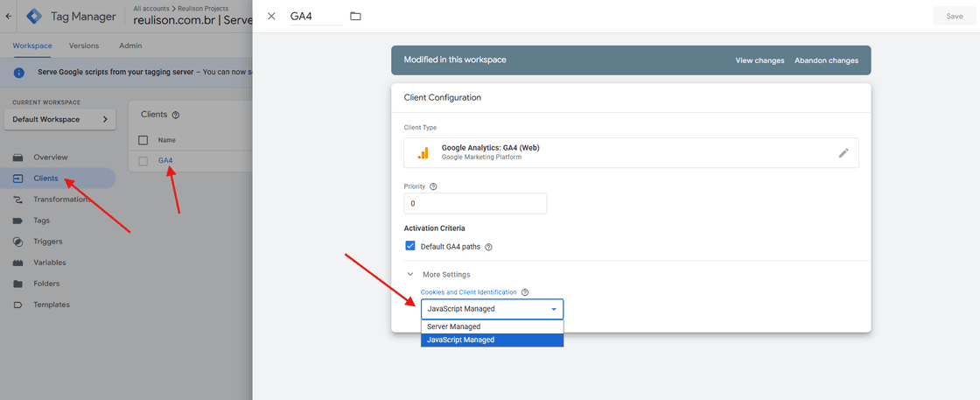Open help icon next to Clients heading
980x400 pixels.
176,115
